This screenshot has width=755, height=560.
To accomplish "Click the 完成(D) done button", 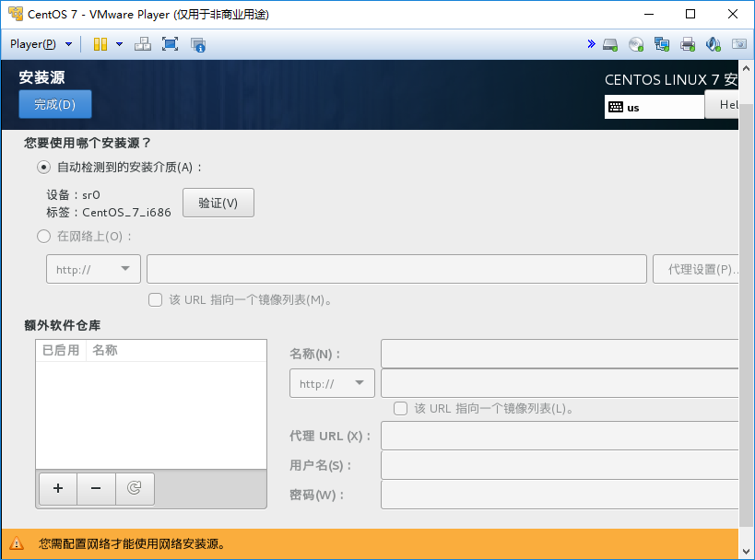I will coord(55,104).
